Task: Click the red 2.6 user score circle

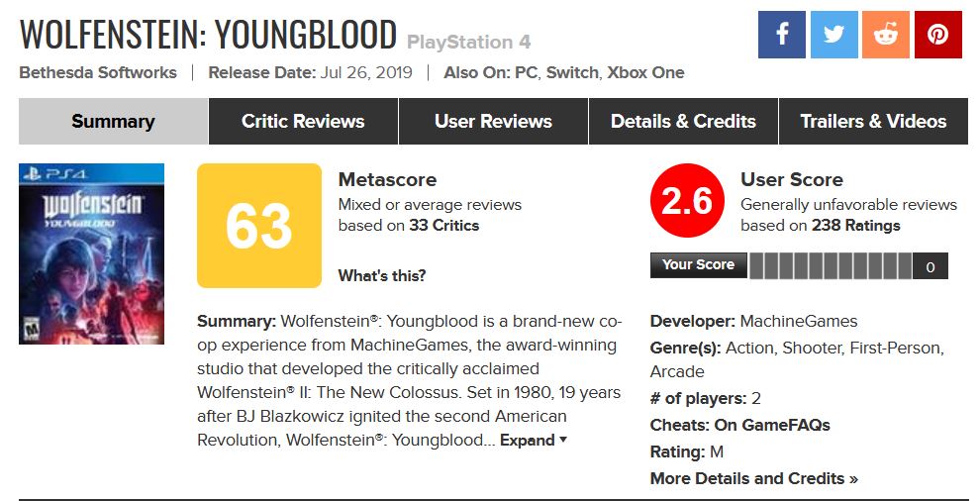Action: coord(686,201)
